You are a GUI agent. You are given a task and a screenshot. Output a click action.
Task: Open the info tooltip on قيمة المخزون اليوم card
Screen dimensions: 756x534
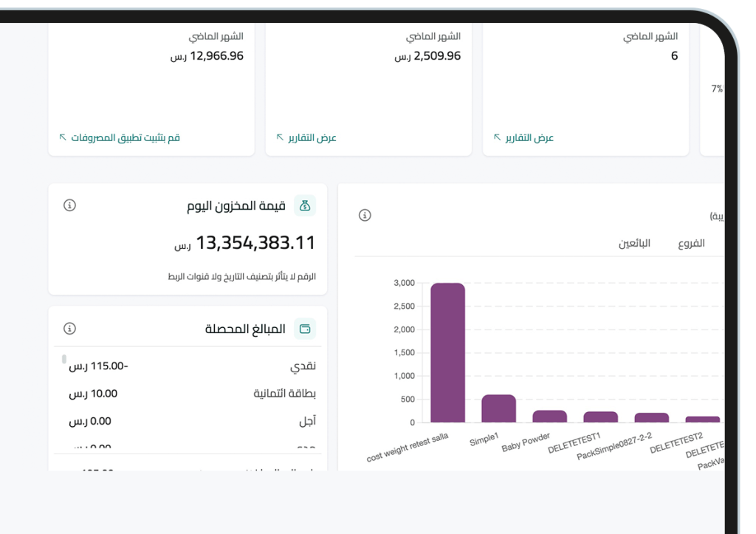click(x=70, y=206)
